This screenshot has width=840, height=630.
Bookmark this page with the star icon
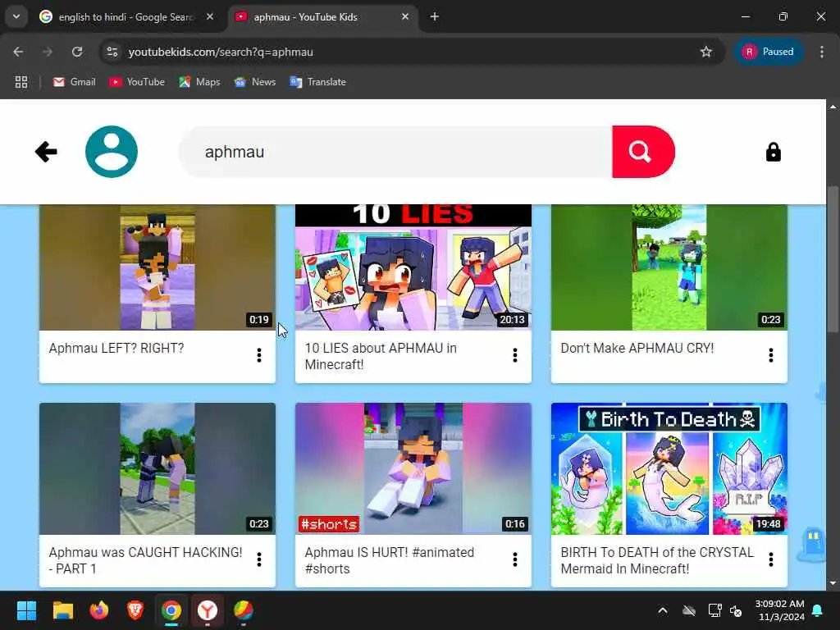(706, 52)
